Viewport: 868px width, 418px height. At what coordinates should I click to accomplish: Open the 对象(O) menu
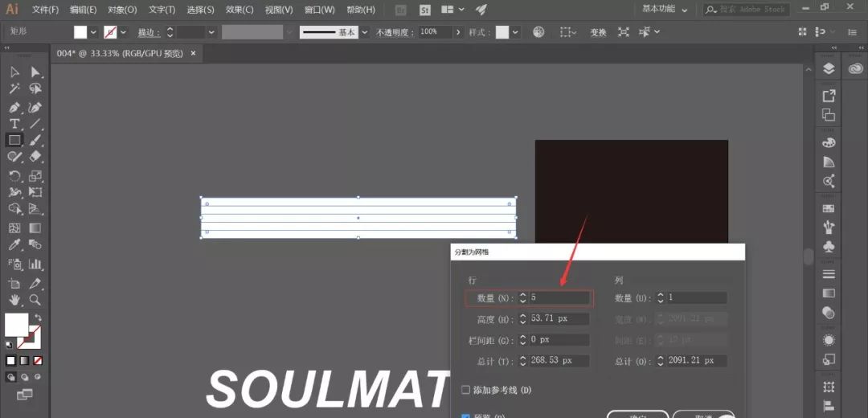[121, 10]
